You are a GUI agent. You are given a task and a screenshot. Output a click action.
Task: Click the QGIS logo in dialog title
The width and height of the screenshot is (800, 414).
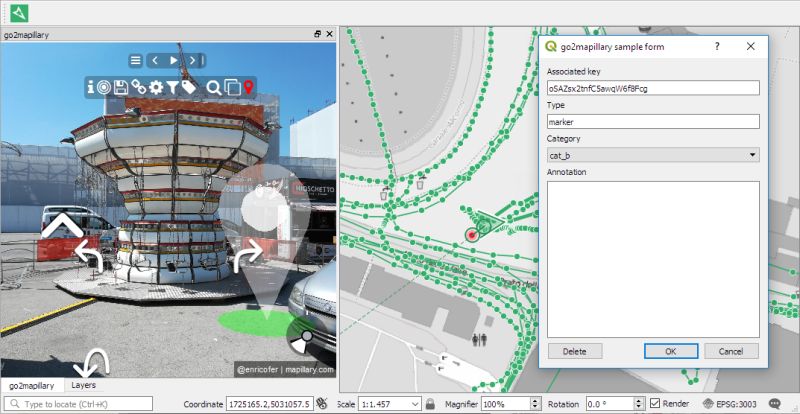[x=551, y=46]
